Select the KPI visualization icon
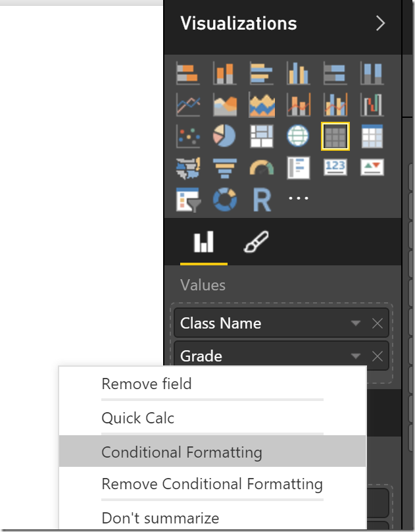The width and height of the screenshot is (415, 532). point(372,167)
